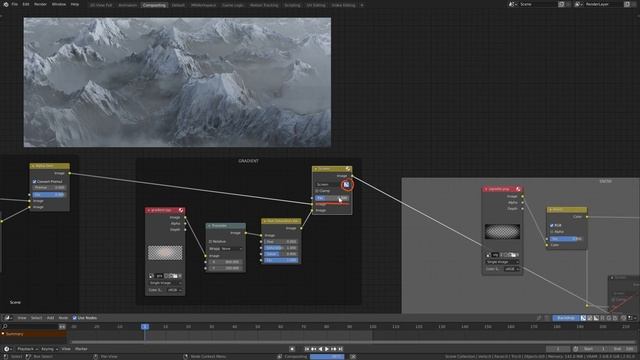Add a new workspace with plus icon
The height and width of the screenshot is (360, 640).
(x=362, y=5)
